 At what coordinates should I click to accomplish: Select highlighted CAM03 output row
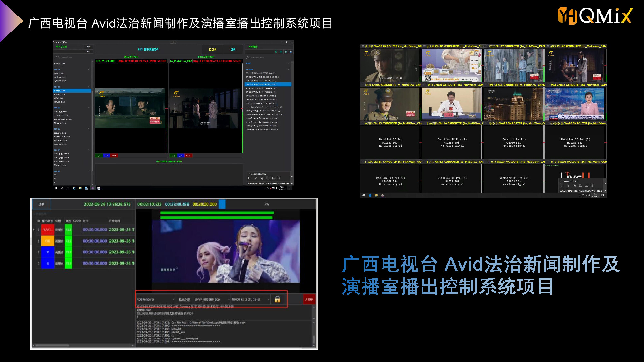268,84
